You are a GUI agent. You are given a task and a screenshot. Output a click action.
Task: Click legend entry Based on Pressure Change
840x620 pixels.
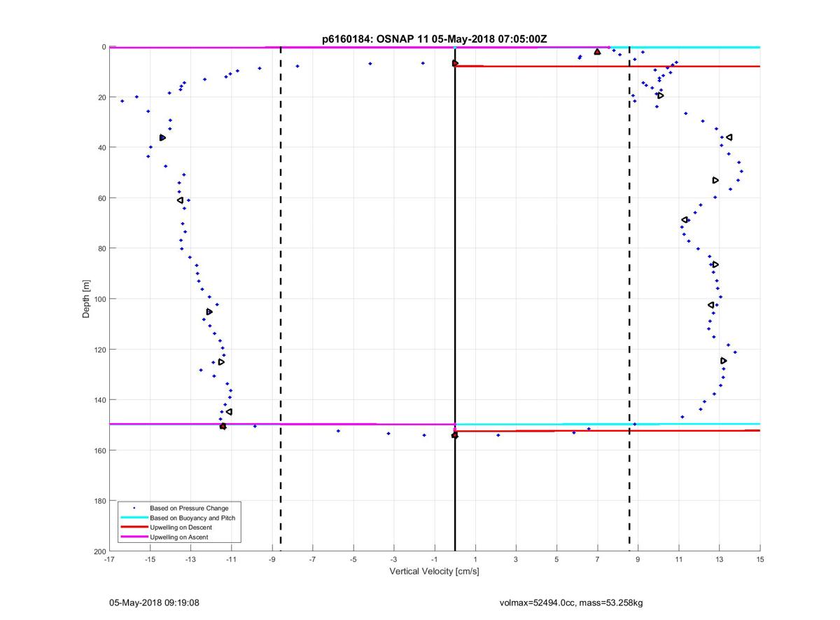(189, 508)
